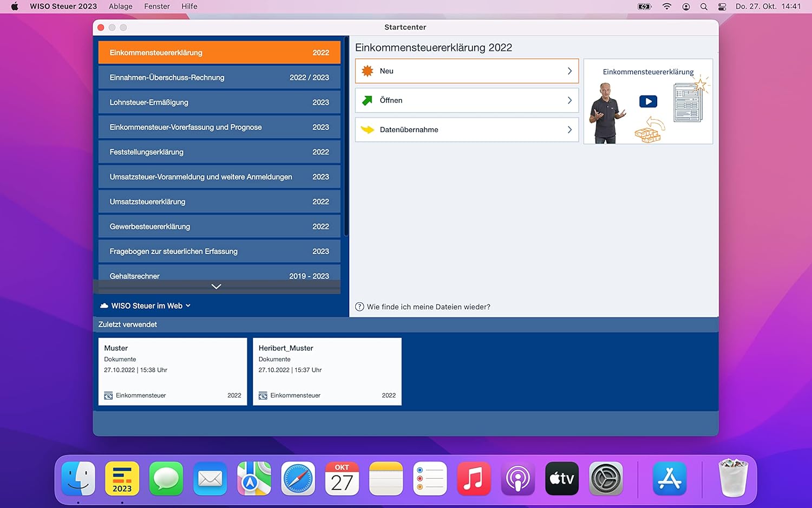
Task: Click the cloud icon beside WISO Steuer im Web
Action: coord(104,306)
